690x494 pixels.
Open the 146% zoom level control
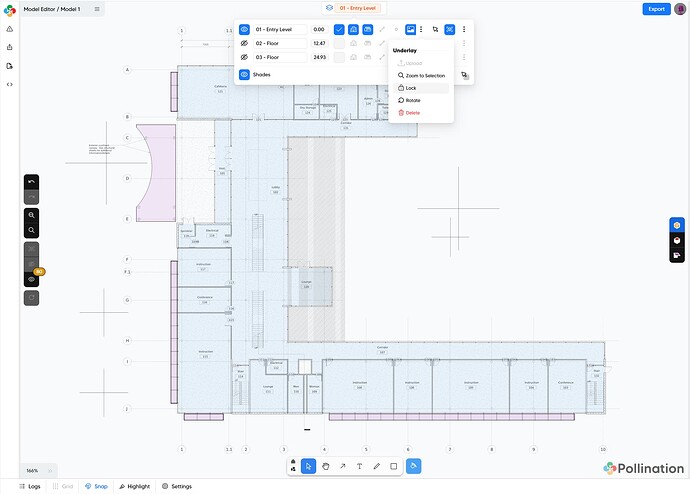(x=32, y=470)
